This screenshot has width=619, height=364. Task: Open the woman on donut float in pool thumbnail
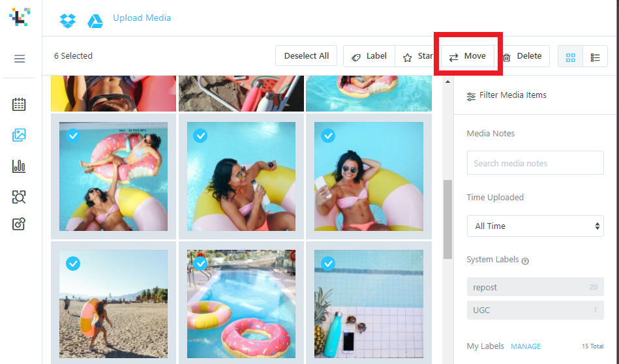point(369,93)
